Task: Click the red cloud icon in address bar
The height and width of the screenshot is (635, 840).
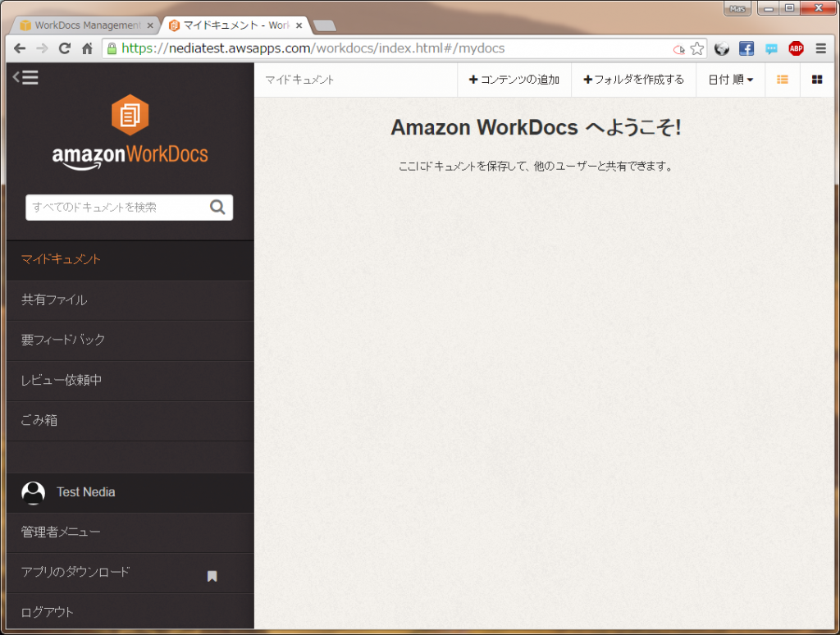Action: (x=678, y=49)
